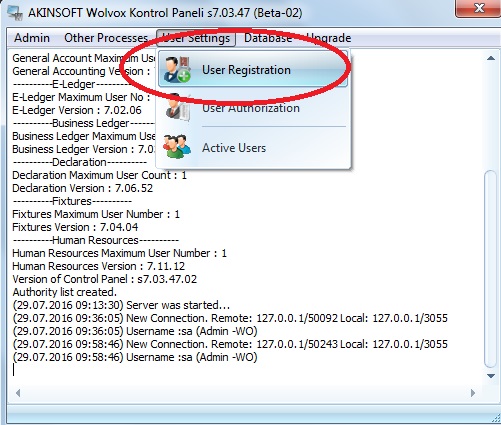Click the User Authorization person icon
The height and width of the screenshot is (425, 501).
pos(178,108)
